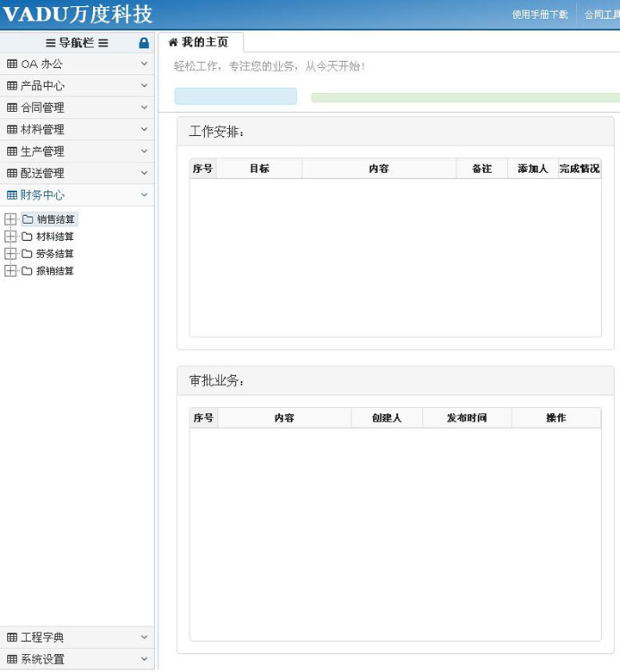Click the folder icon next to 销售结算
Screen dimensions: 620x672
28,219
